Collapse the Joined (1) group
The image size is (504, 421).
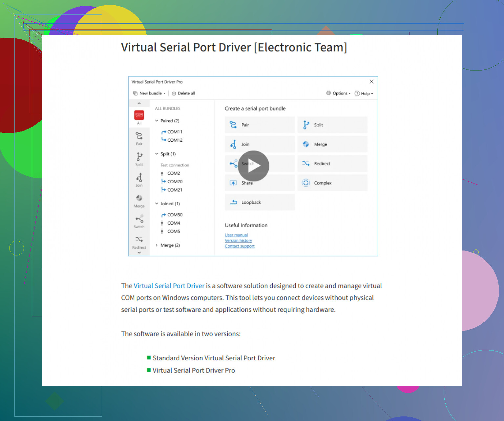157,204
